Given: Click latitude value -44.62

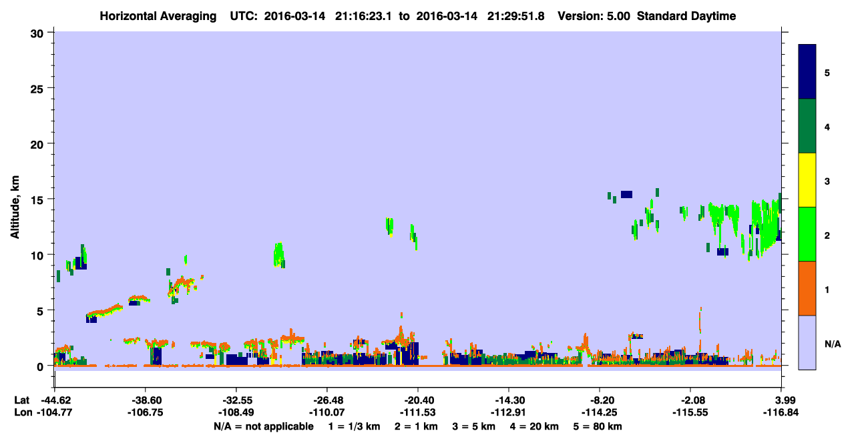Looking at the screenshot, I should [55, 400].
